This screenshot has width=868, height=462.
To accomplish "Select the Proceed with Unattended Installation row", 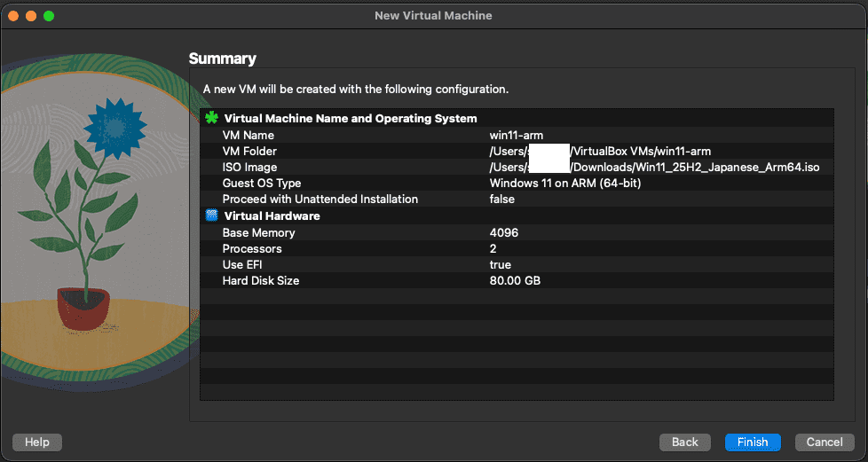I will pyautogui.click(x=320, y=199).
